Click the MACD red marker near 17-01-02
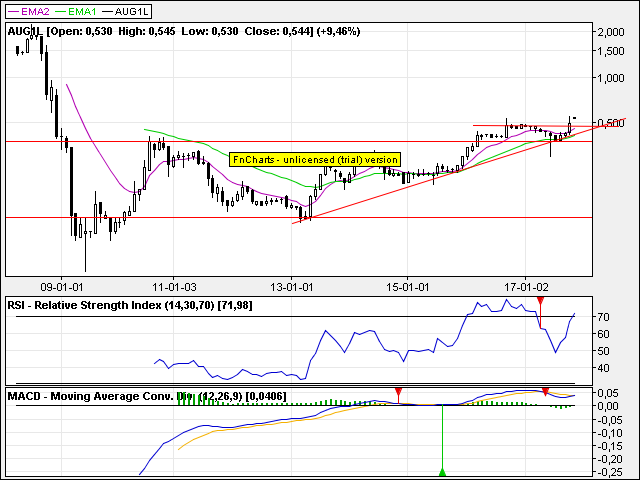The height and width of the screenshot is (480, 640). [x=545, y=392]
